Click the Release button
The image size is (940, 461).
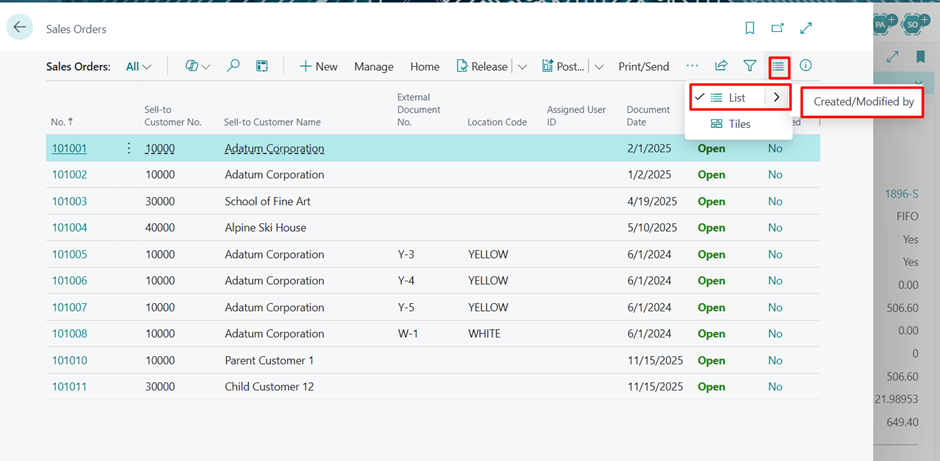pos(481,67)
